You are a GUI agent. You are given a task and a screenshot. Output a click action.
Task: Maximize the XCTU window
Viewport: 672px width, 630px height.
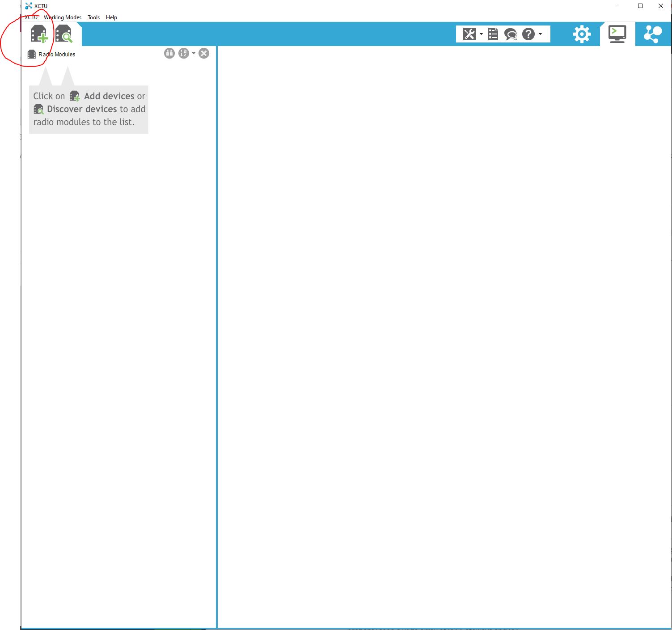[640, 6]
